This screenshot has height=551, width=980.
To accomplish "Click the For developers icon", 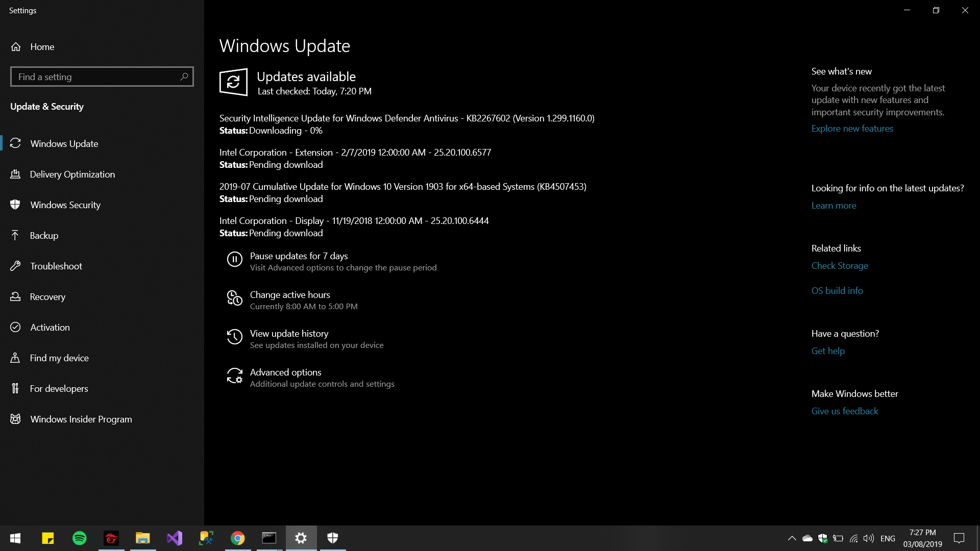I will (x=15, y=388).
